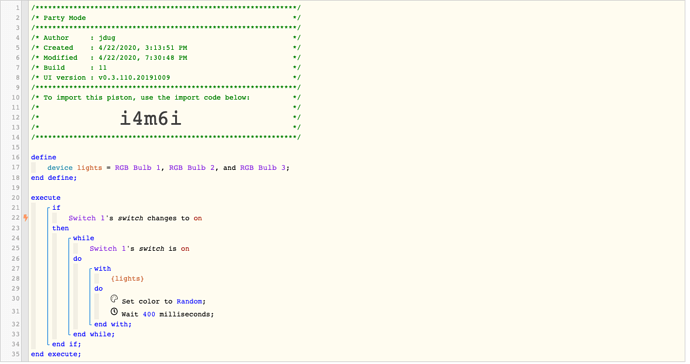
Task: Click the 'with' block keyword
Action: (103, 268)
